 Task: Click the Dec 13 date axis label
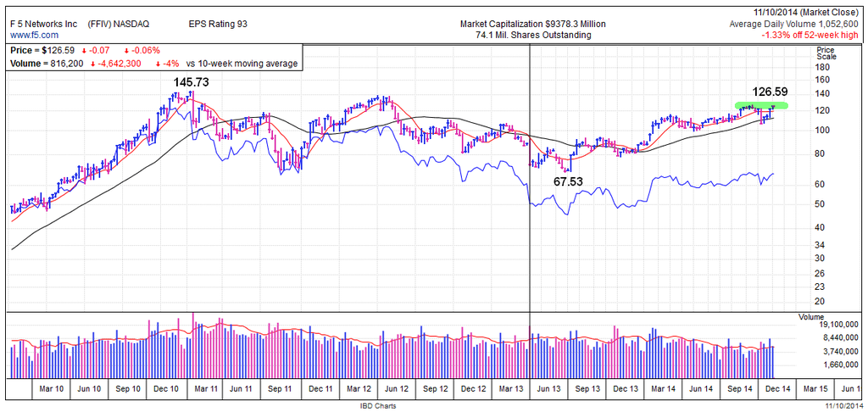pos(625,389)
